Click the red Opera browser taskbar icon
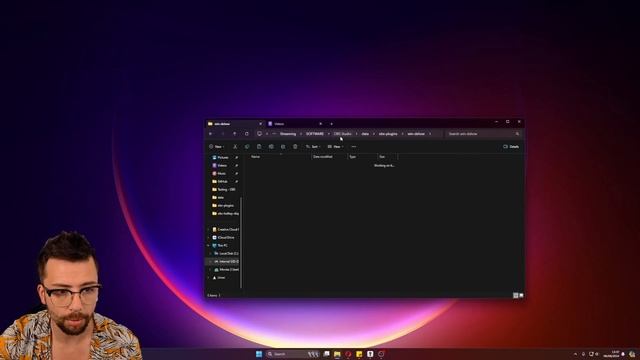Image resolution: width=640 pixels, height=360 pixels. coord(348,354)
